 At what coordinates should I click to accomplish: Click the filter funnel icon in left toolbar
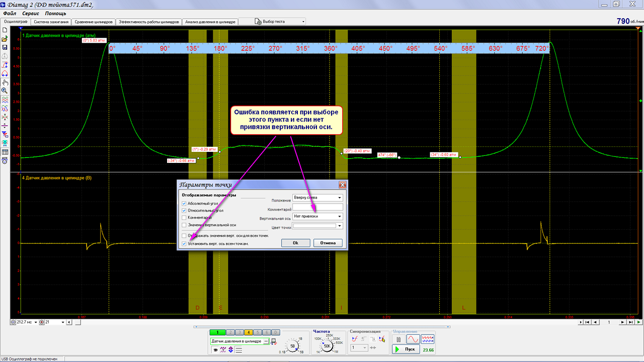coord(5,134)
